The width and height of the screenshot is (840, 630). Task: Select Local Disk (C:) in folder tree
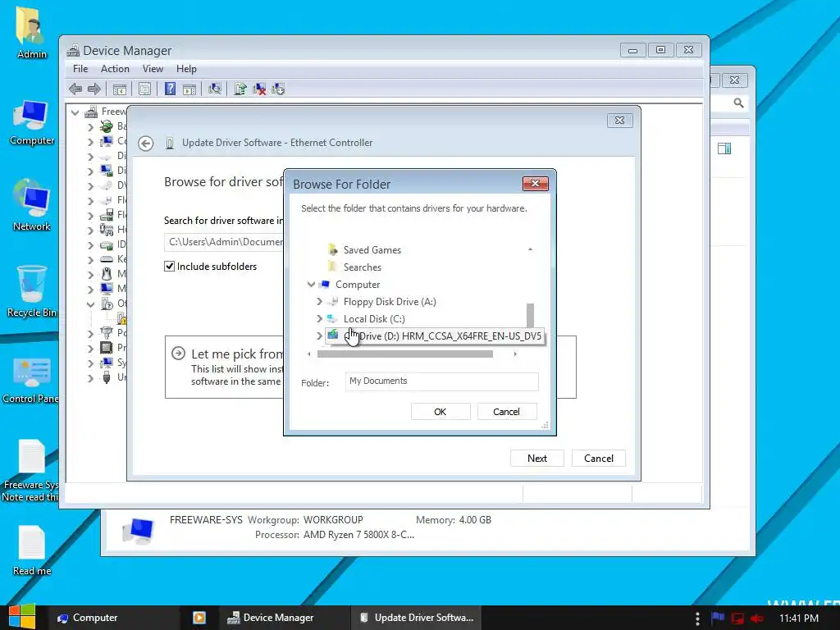pyautogui.click(x=374, y=319)
